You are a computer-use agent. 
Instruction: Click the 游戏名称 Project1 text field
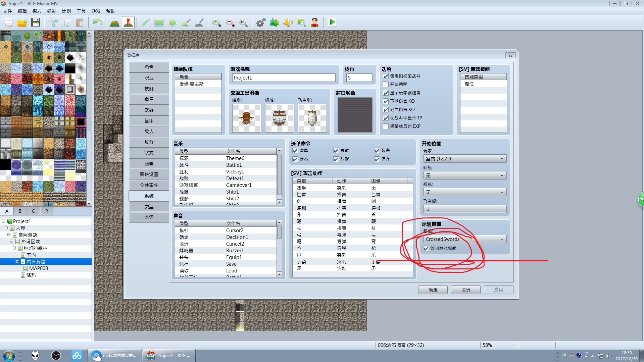pyautogui.click(x=284, y=78)
